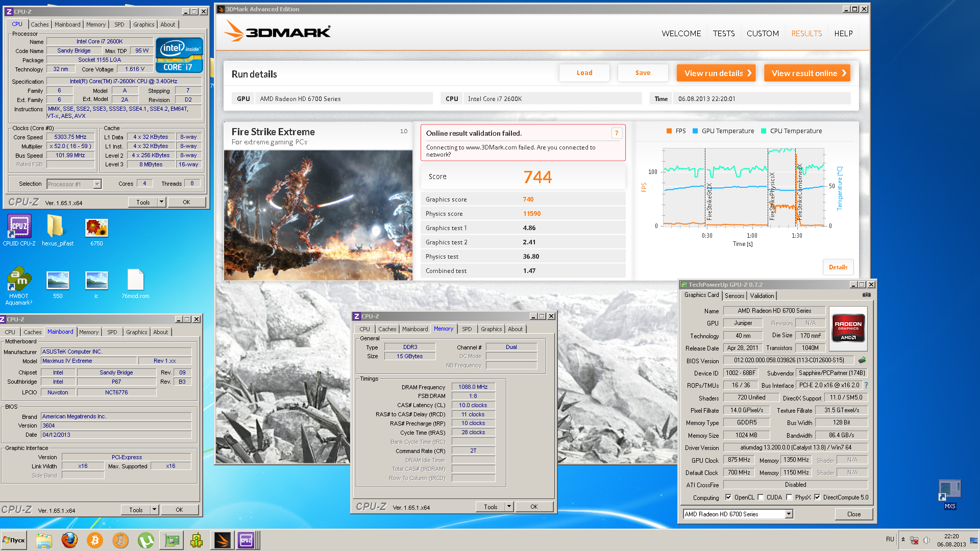Click the orange FPS legend swatch
980x551 pixels.
(x=669, y=131)
